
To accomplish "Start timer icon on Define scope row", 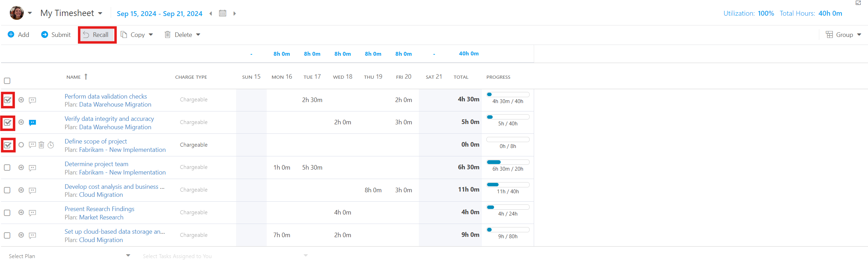I will pos(51,145).
